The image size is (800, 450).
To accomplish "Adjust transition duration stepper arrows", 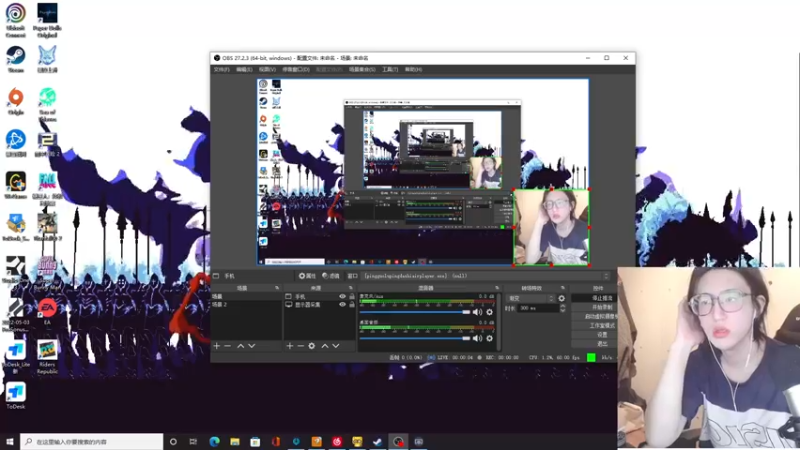I will coord(562,308).
